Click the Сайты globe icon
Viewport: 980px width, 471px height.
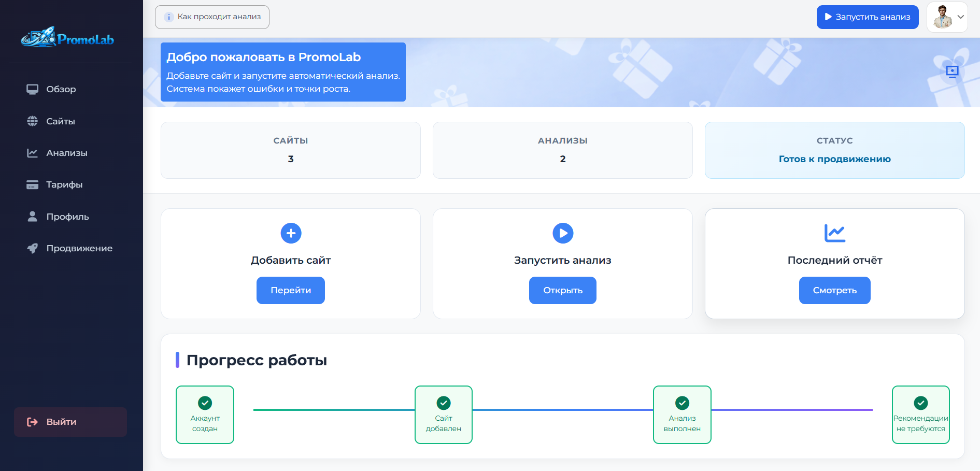(33, 121)
